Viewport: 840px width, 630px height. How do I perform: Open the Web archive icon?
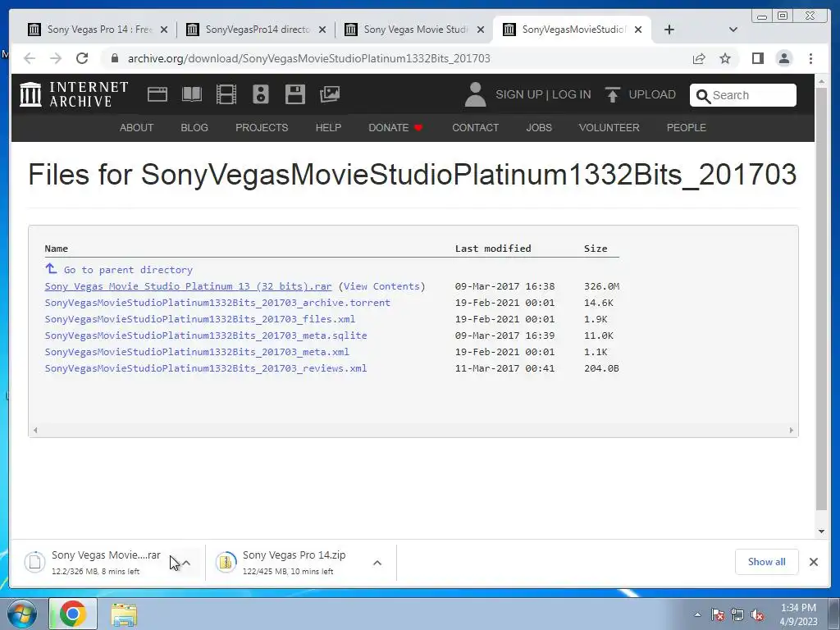157,94
